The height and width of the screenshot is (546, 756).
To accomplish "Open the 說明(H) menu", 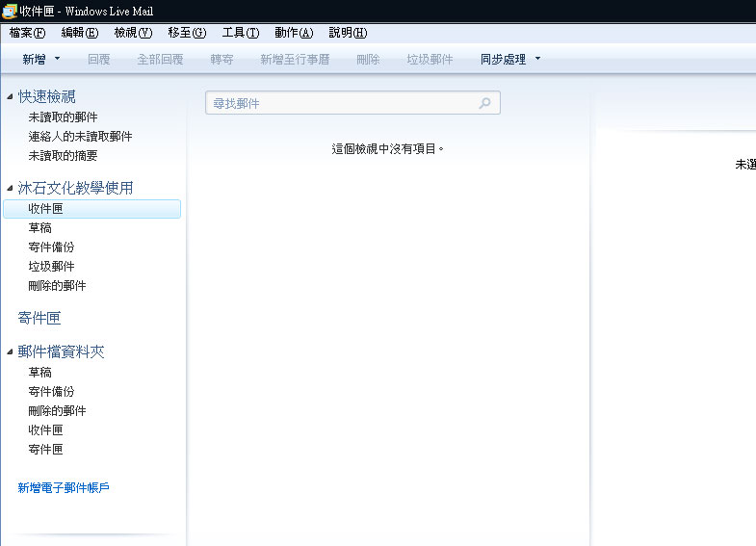I will [348, 33].
